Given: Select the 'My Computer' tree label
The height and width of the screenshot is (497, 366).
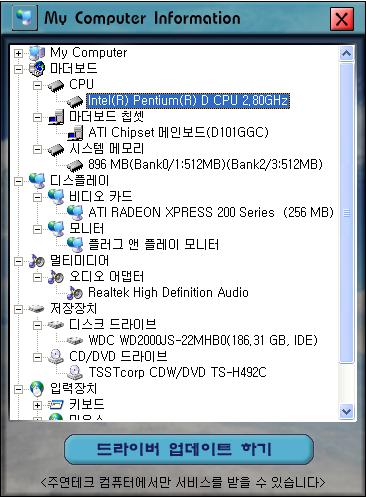Looking at the screenshot, I should pyautogui.click(x=88, y=53).
